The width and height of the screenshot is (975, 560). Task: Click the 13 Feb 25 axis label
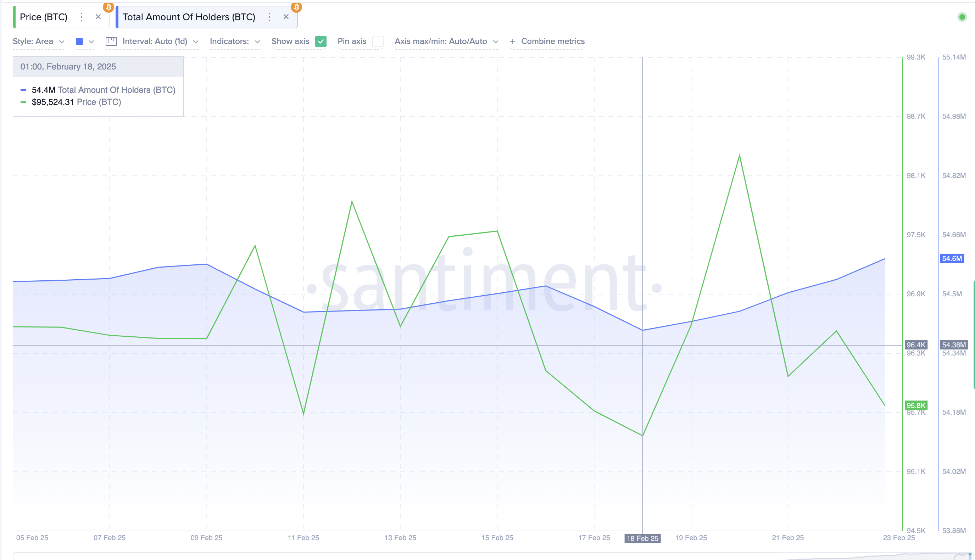pyautogui.click(x=400, y=538)
